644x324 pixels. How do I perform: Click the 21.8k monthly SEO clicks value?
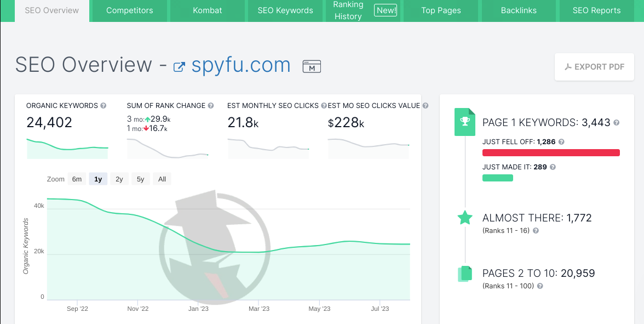click(x=243, y=123)
